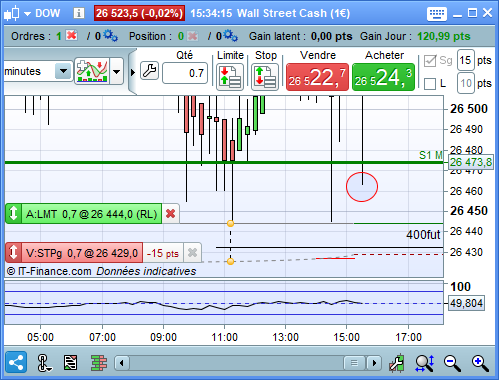Viewport: 499px width, 380px height.
Task: Click the lower orange stop handle dot
Action: (230, 261)
